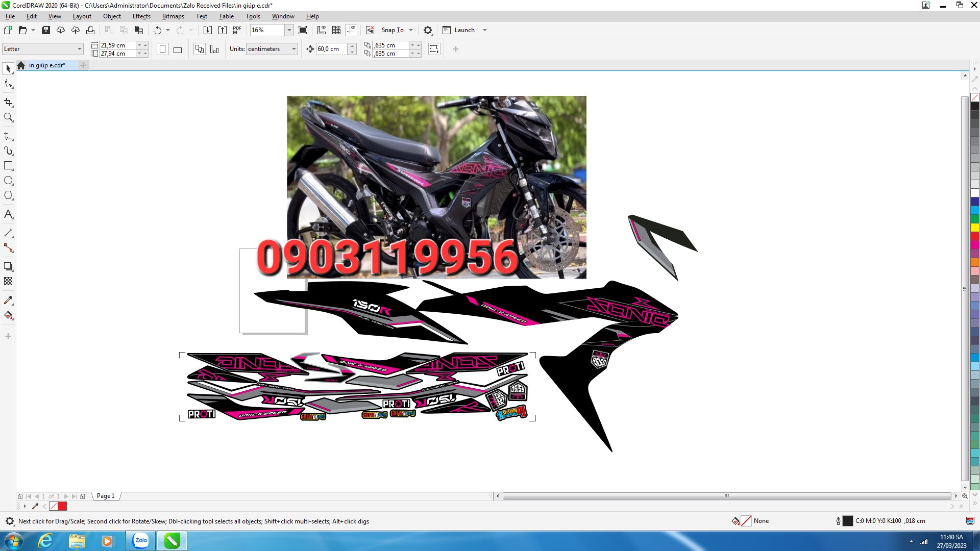This screenshot has width=980, height=551.
Task: Select the Transparency tool
Action: (x=8, y=281)
